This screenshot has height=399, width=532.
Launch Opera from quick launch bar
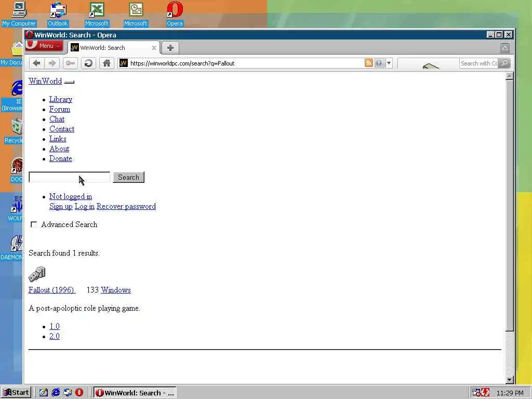(79, 393)
